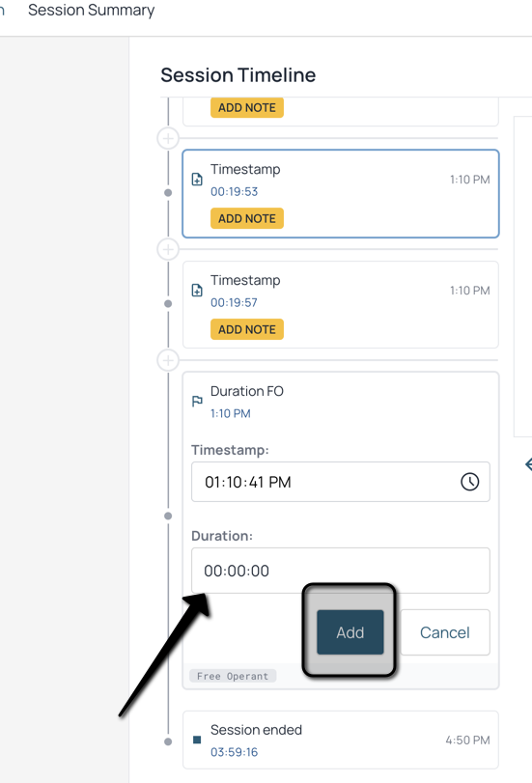Click the timeline dot beside Duration FO
Image resolution: width=532 pixels, height=783 pixels.
coord(168,516)
